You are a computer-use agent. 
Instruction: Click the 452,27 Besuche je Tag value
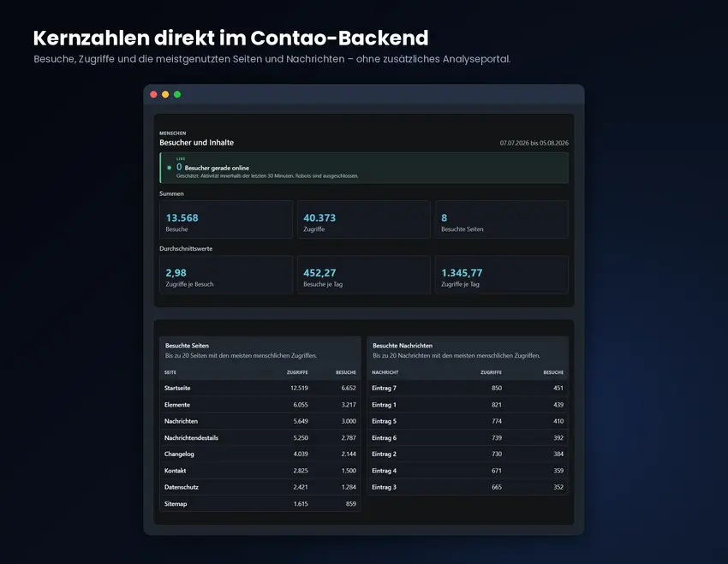pyautogui.click(x=319, y=273)
